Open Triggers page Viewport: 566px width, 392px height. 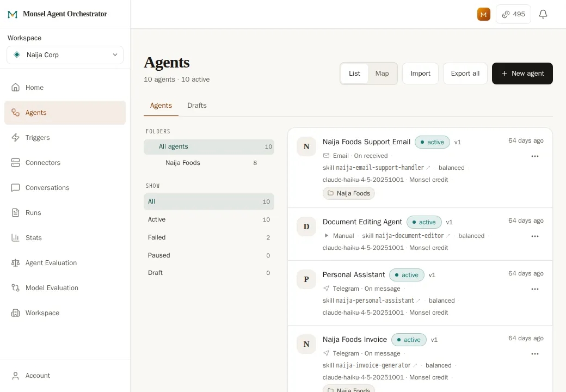[x=65, y=138]
